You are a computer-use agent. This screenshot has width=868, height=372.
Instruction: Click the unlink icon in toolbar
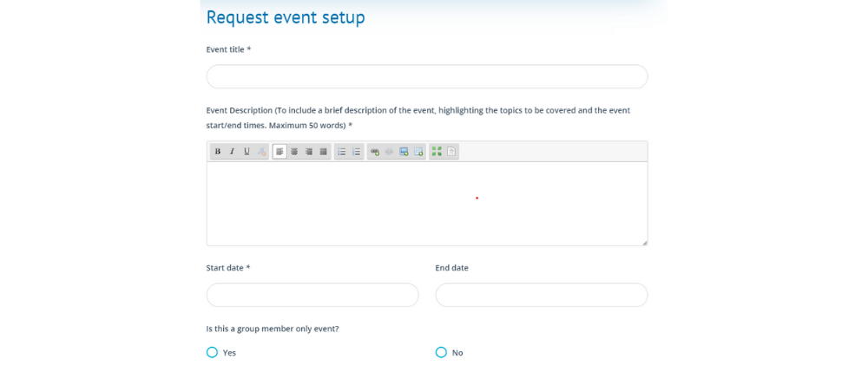[x=389, y=152]
